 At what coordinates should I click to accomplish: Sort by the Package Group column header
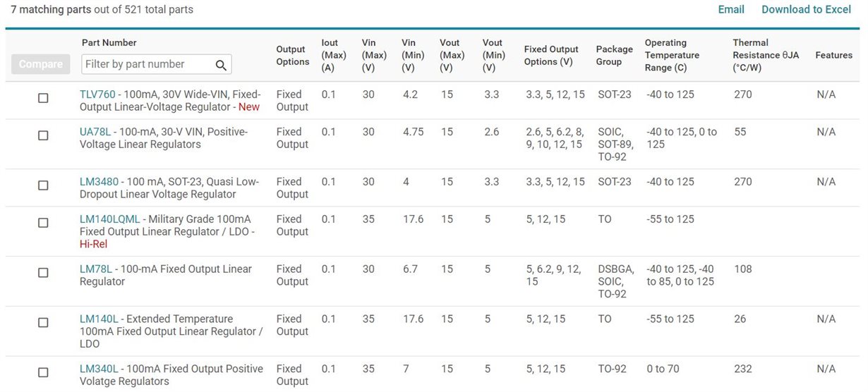click(x=614, y=56)
